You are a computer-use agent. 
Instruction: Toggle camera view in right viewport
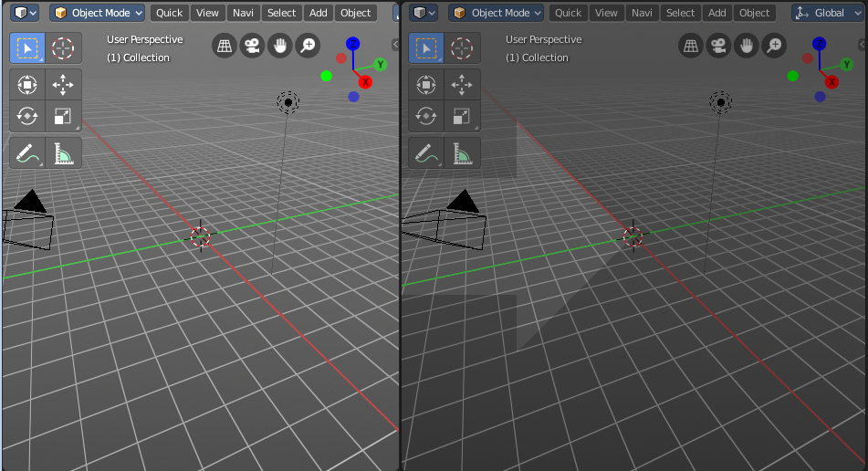coord(718,46)
